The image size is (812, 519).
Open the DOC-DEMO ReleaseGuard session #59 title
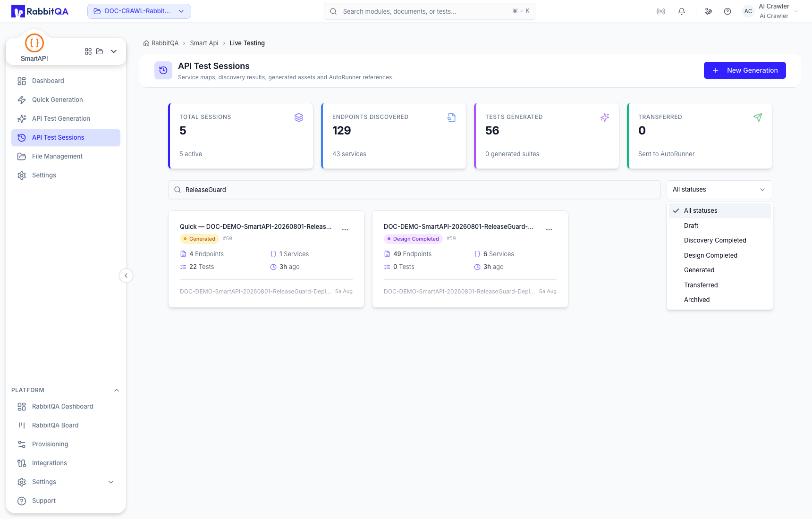458,226
